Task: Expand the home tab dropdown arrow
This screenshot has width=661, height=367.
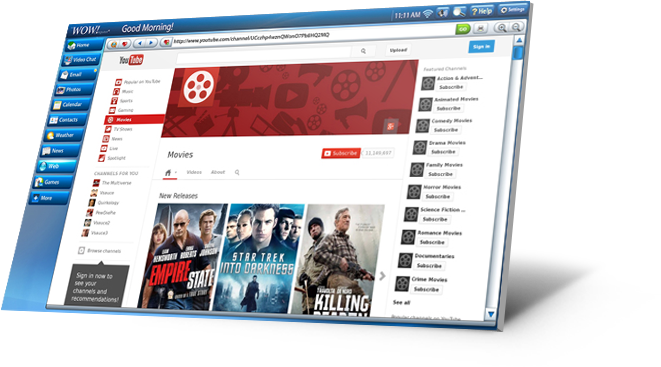Action: click(x=176, y=172)
